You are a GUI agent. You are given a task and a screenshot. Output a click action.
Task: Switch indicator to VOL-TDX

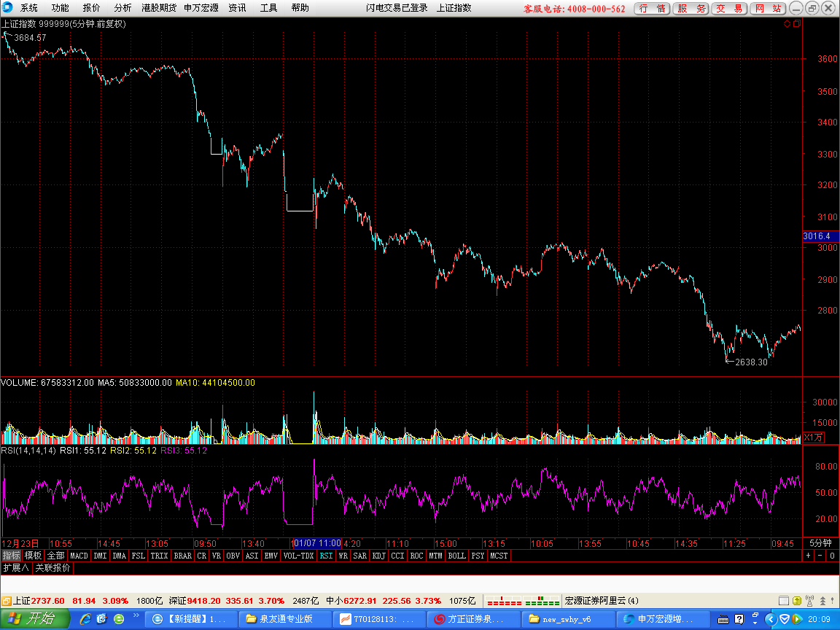[x=298, y=556]
